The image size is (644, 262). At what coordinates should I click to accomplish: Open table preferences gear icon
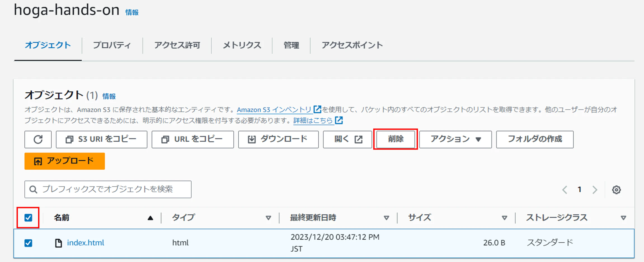(616, 190)
